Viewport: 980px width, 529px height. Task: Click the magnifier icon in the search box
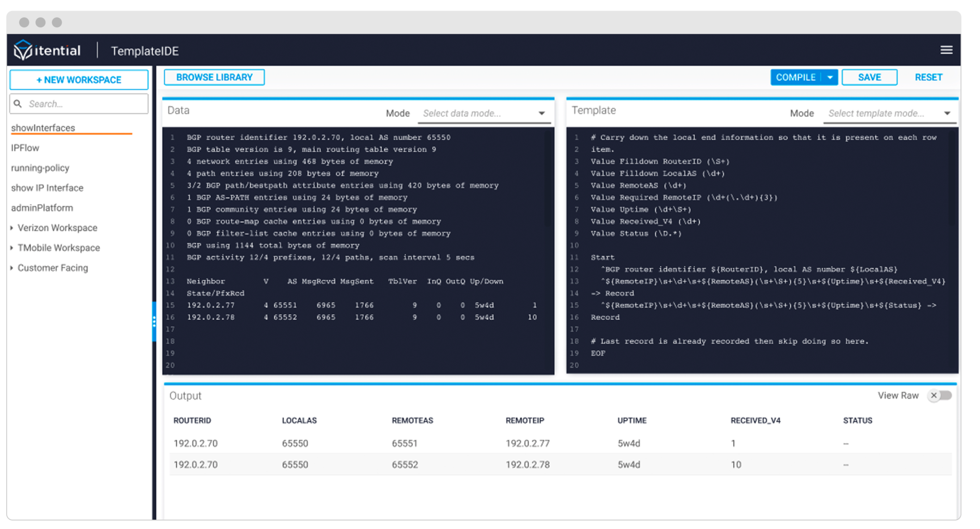point(18,103)
